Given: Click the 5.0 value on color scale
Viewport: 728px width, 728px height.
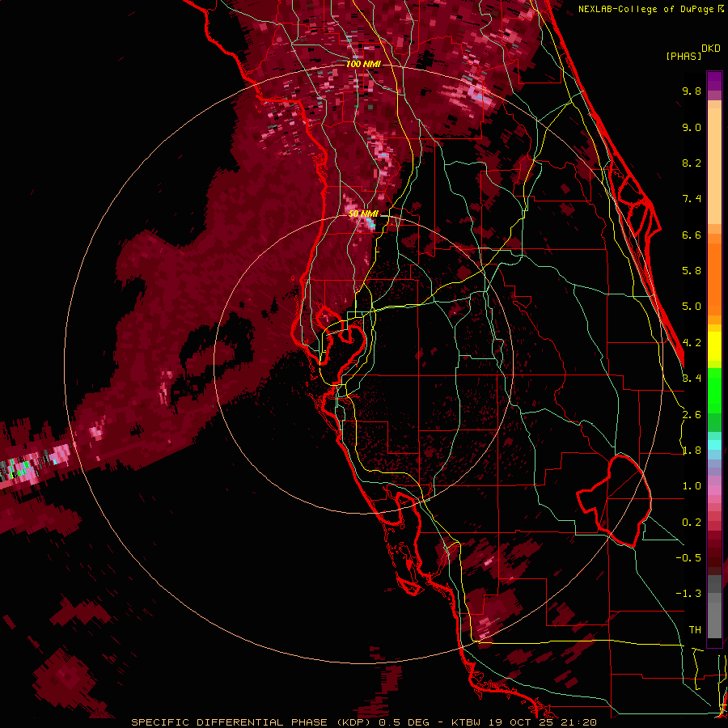Looking at the screenshot, I should [x=692, y=307].
